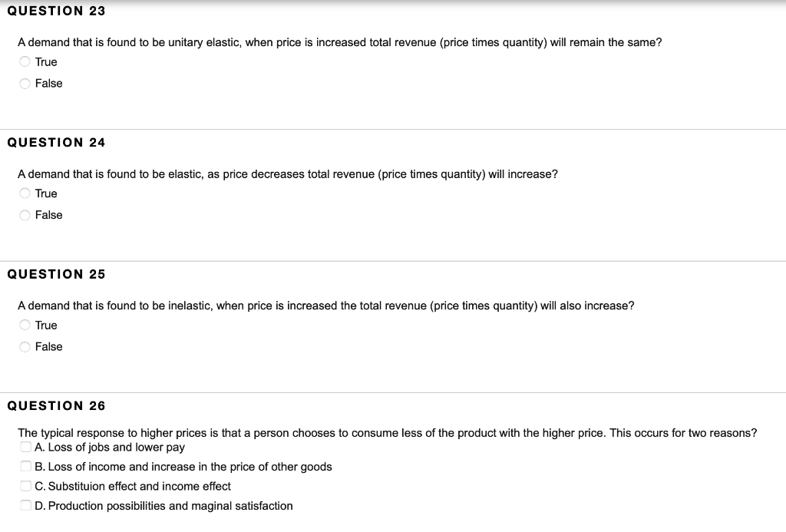This screenshot has height=532, width=786.
Task: Select True for Question 23
Action: point(25,61)
